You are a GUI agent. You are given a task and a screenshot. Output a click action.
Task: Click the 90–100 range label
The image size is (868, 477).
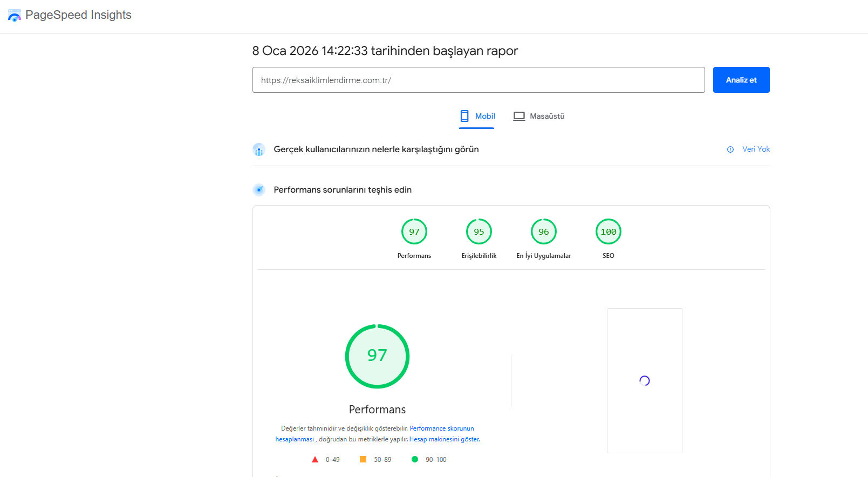436,460
